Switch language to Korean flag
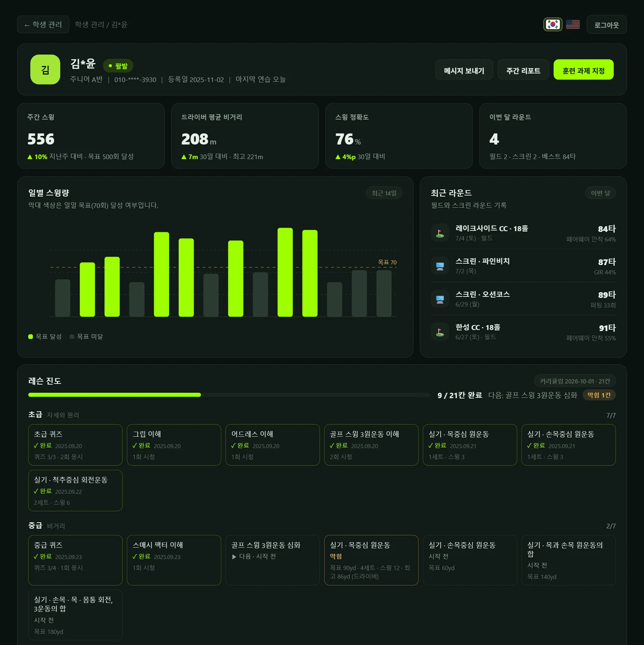 pyautogui.click(x=553, y=24)
